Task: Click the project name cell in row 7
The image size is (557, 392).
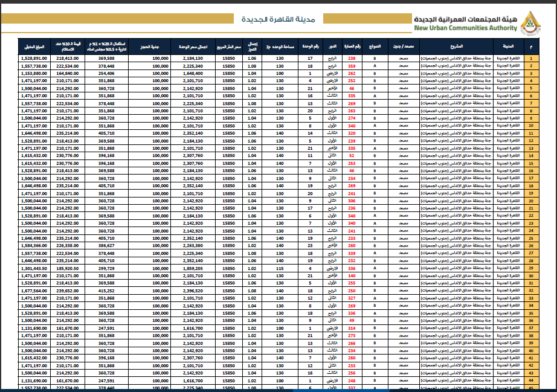Action: pos(456,103)
